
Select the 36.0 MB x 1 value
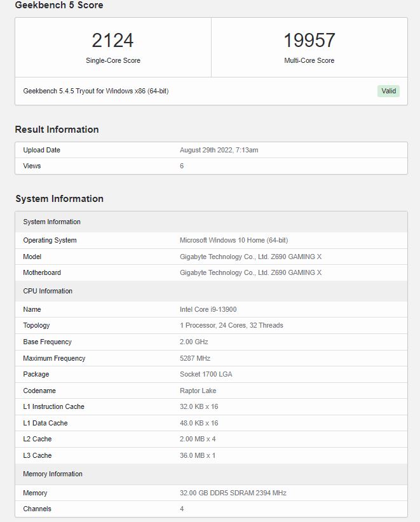point(198,455)
